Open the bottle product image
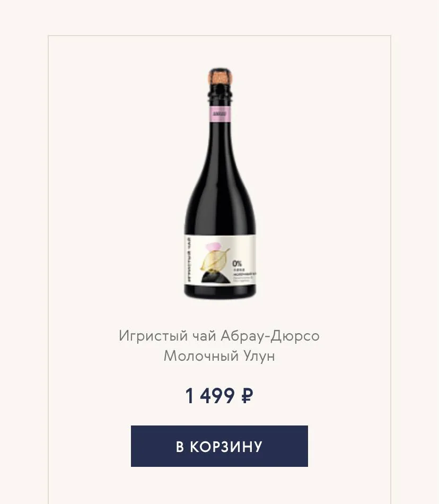Image resolution: width=439 pixels, height=504 pixels. tap(220, 183)
